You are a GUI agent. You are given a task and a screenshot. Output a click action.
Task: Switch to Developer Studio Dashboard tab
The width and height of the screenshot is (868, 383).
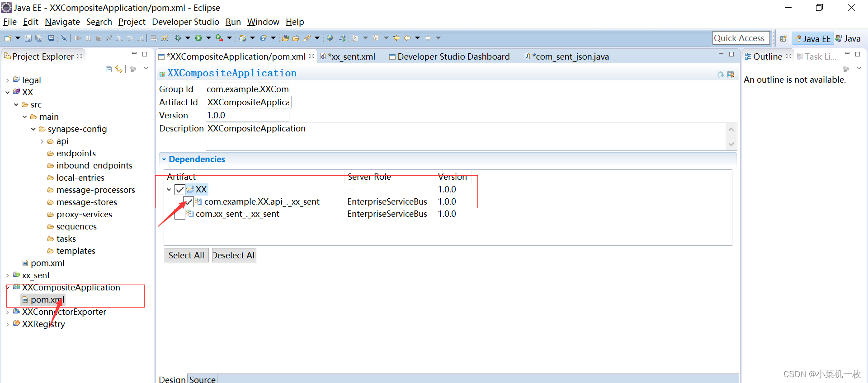click(449, 56)
